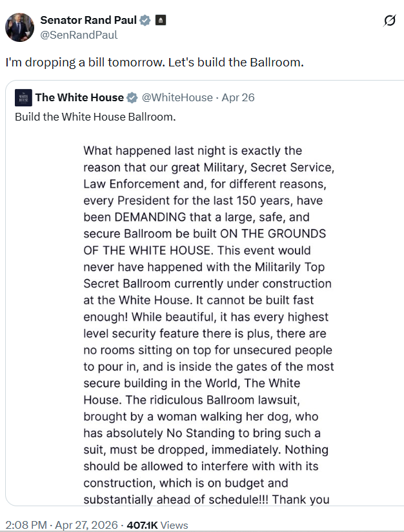Click the 2:08 PM timestamp

click(26, 525)
